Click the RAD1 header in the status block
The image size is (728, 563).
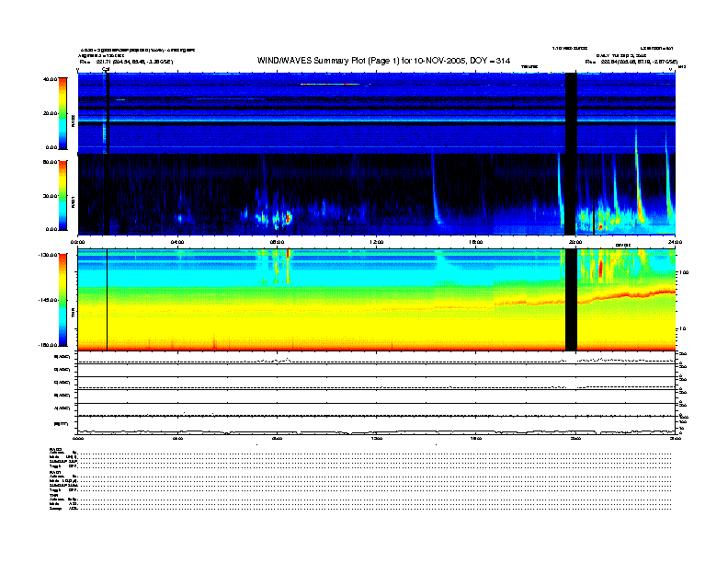55,473
